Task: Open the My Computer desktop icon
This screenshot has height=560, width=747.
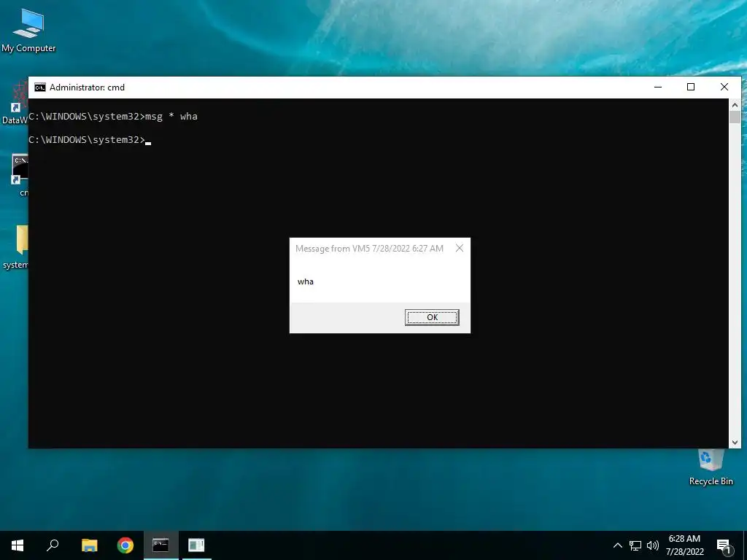Action: coord(28,31)
